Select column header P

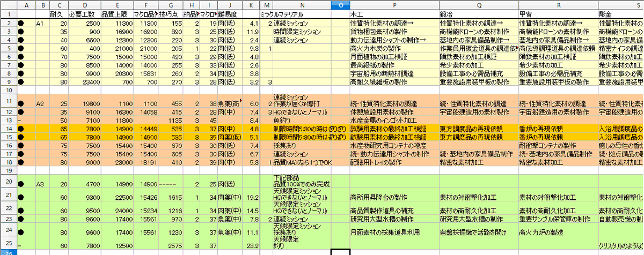[393, 4]
